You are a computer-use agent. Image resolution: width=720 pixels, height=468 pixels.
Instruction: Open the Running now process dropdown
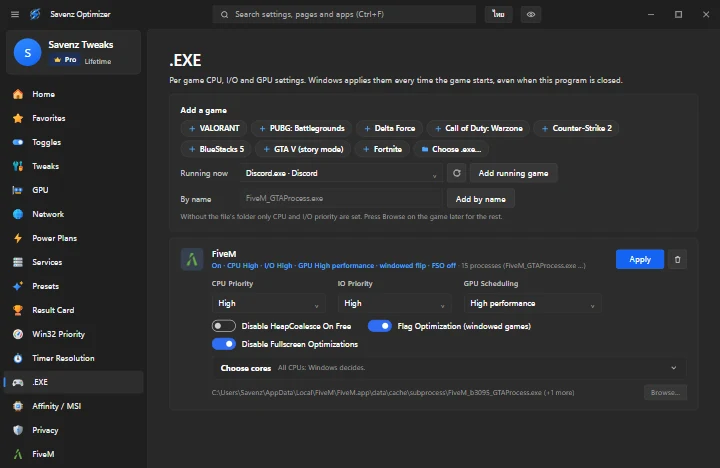tap(341, 173)
